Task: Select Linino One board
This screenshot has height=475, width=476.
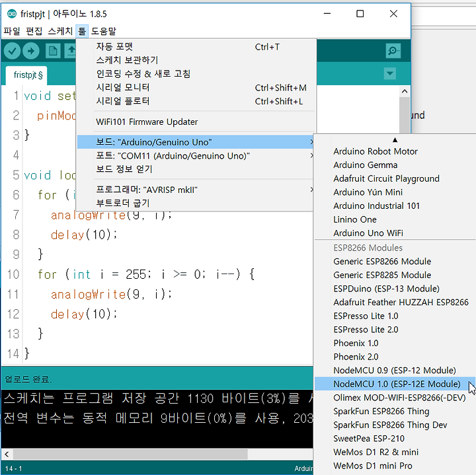Action: [395, 219]
